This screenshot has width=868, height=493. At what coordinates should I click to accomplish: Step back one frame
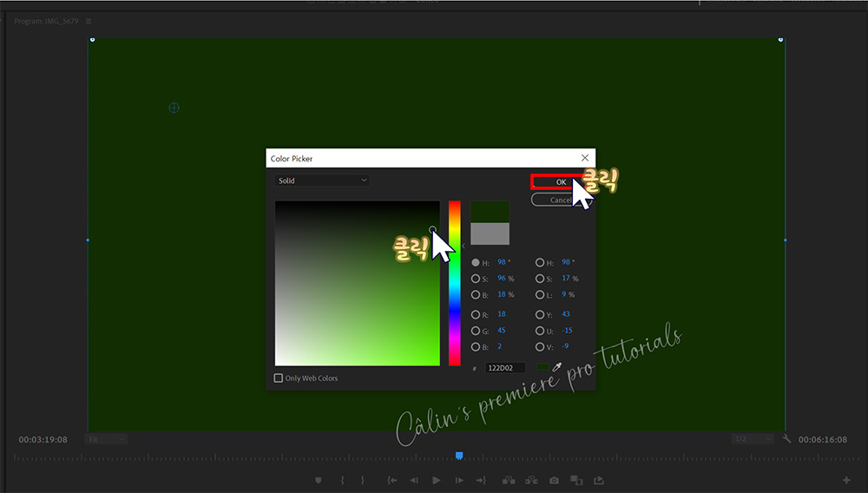click(x=414, y=480)
